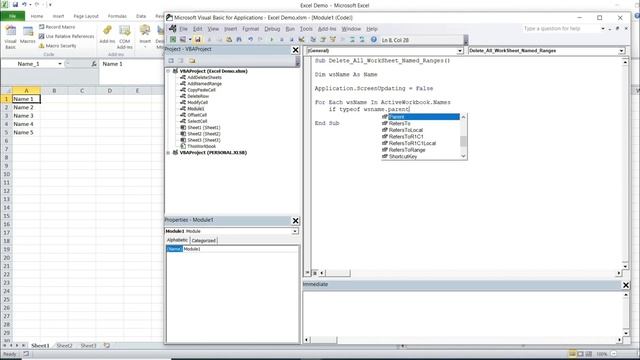Click the blue Help question mark icon
Viewport: 640px width, 360px height.
click(373, 40)
